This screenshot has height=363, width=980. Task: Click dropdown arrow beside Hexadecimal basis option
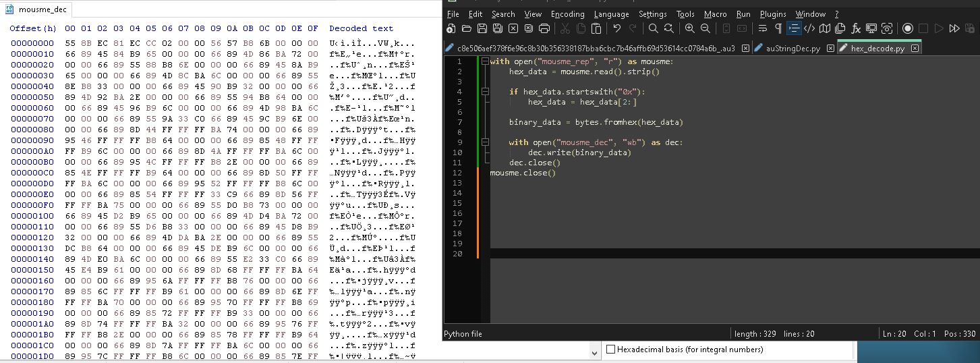(x=594, y=352)
